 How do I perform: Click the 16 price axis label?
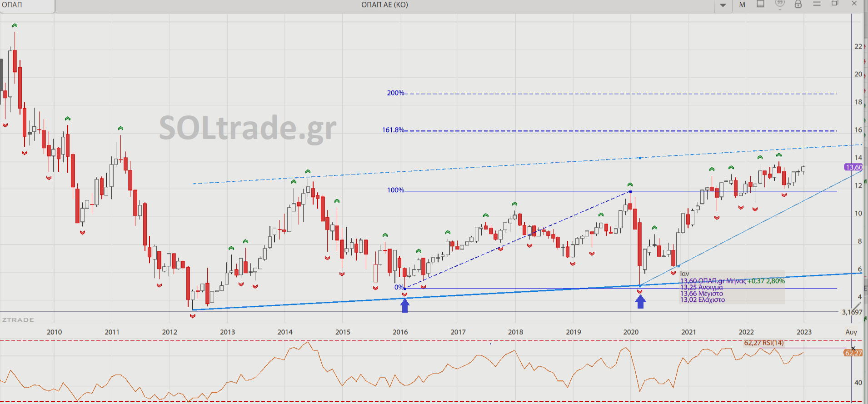(858, 130)
